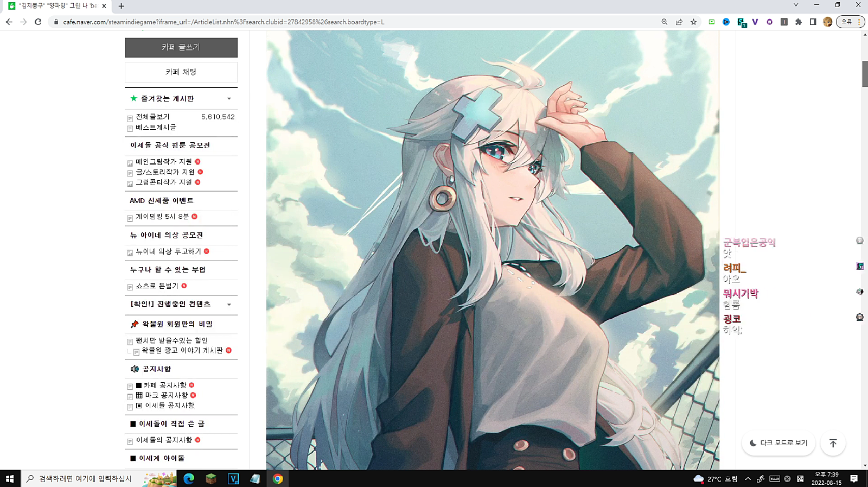Open the gray square extension icon
Screen dimensions: 868x487
point(784,22)
